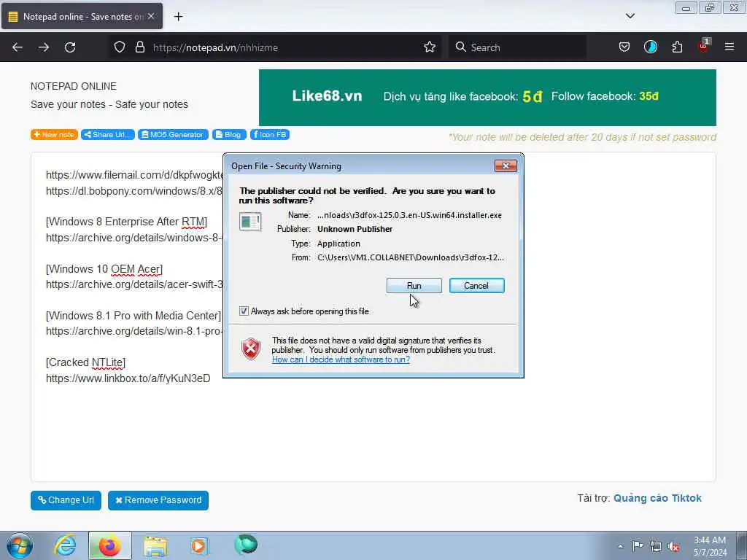Open the blue circular extension icon in the toolbar
Screen dimensions: 747x560
coord(650,47)
